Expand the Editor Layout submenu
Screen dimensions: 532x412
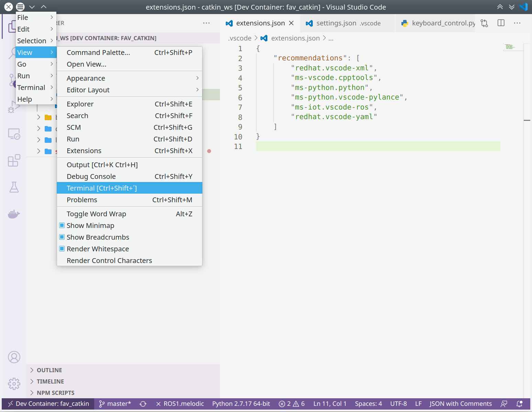[130, 90]
